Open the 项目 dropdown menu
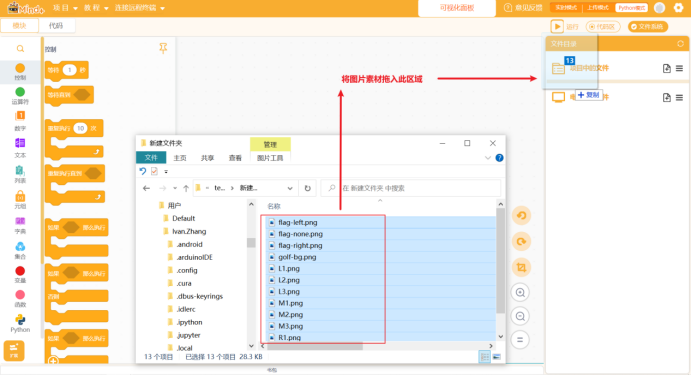 [65, 8]
